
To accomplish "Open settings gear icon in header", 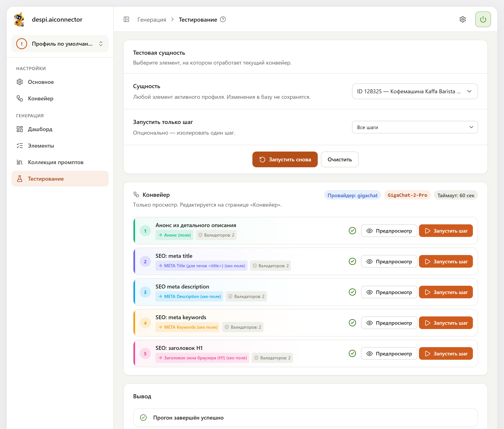I will [462, 19].
